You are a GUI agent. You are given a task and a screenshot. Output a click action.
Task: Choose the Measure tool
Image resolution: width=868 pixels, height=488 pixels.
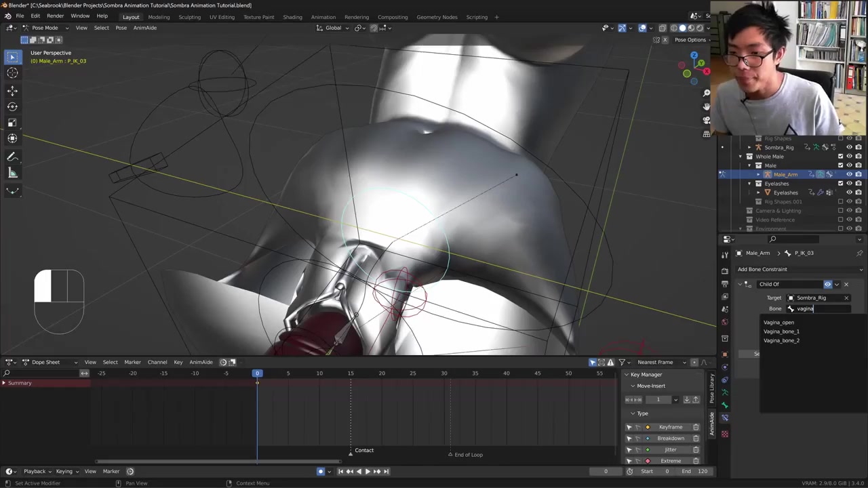[12, 173]
